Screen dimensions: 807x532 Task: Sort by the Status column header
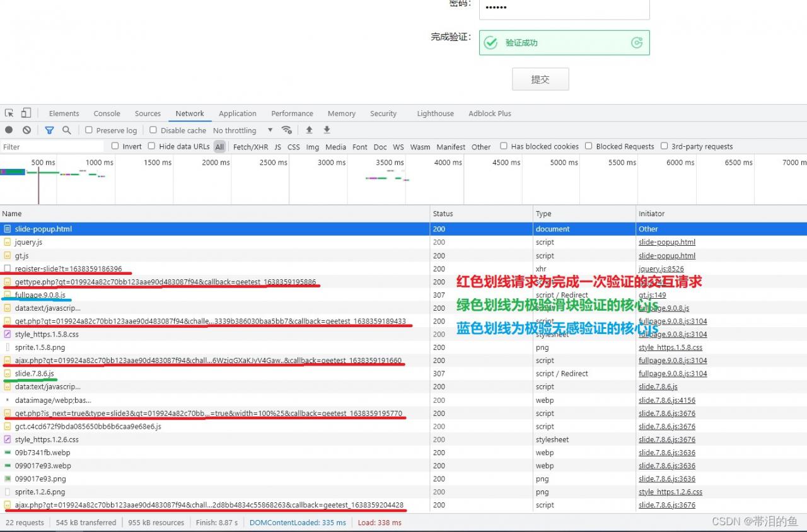click(x=482, y=214)
